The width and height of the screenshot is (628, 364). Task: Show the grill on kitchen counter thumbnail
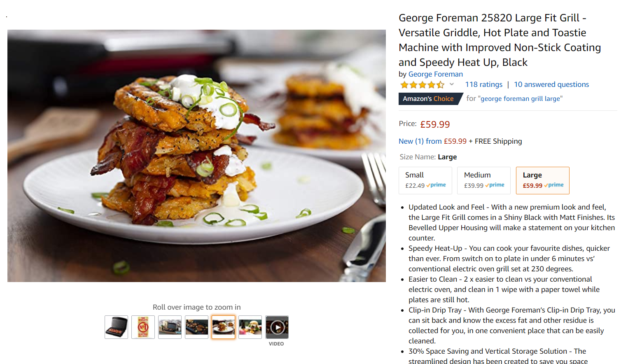point(170,327)
